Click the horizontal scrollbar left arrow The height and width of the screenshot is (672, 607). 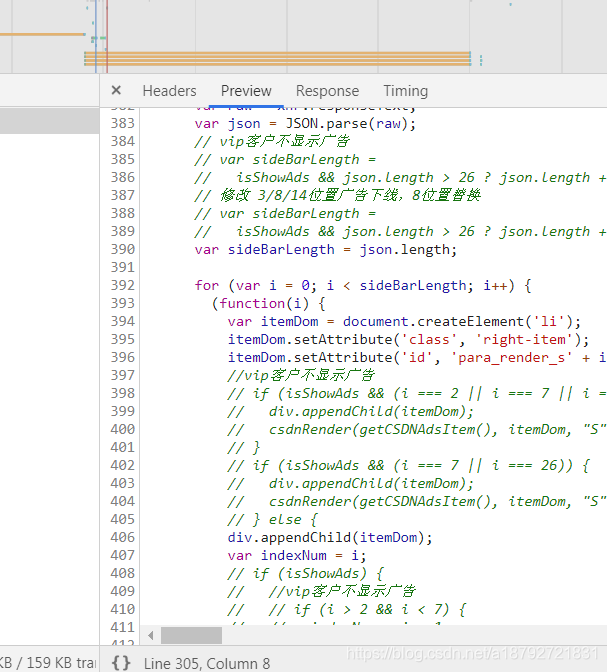pyautogui.click(x=150, y=635)
